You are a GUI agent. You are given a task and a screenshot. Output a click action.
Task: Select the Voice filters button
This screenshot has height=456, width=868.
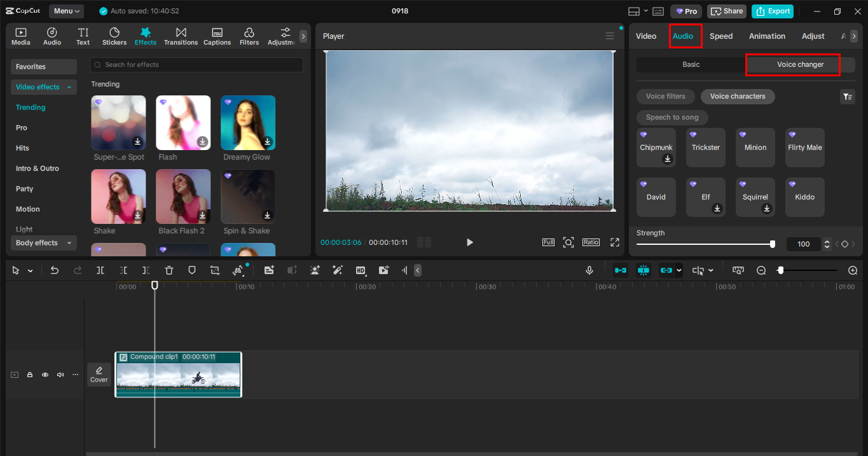click(x=665, y=97)
